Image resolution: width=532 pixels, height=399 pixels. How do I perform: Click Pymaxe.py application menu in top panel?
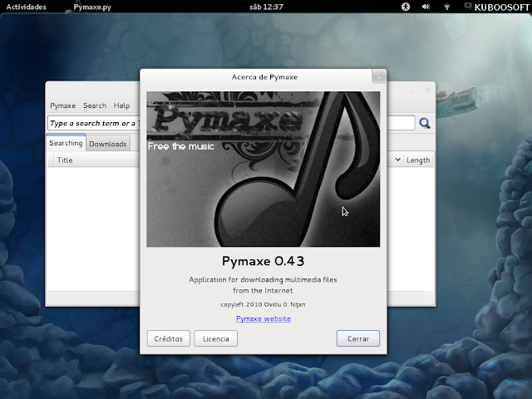92,7
